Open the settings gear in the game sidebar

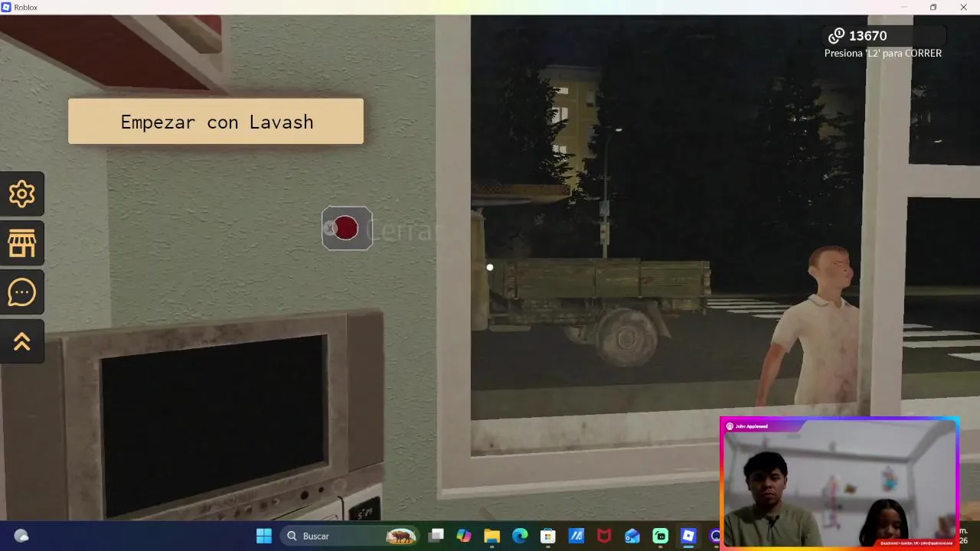21,194
